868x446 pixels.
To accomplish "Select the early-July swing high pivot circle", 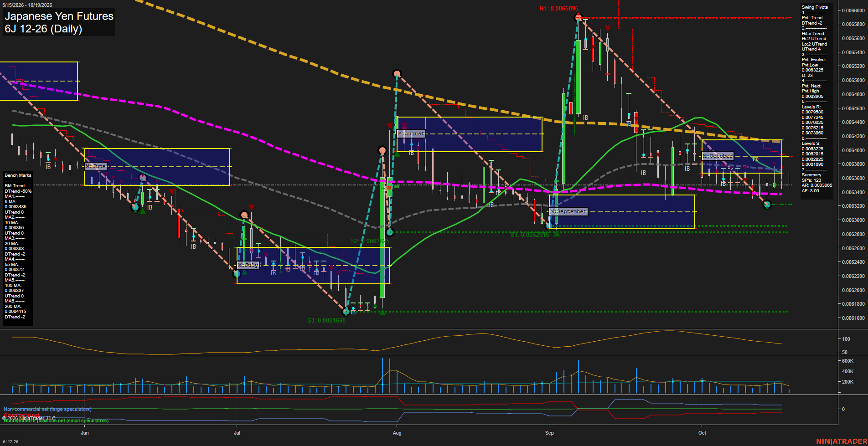I will tap(244, 215).
